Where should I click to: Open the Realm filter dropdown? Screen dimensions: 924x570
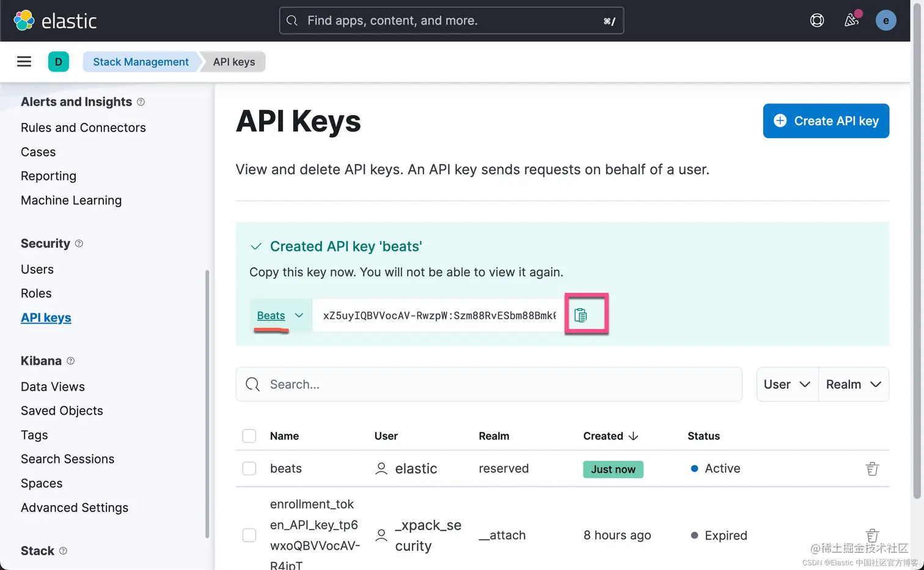pos(854,384)
